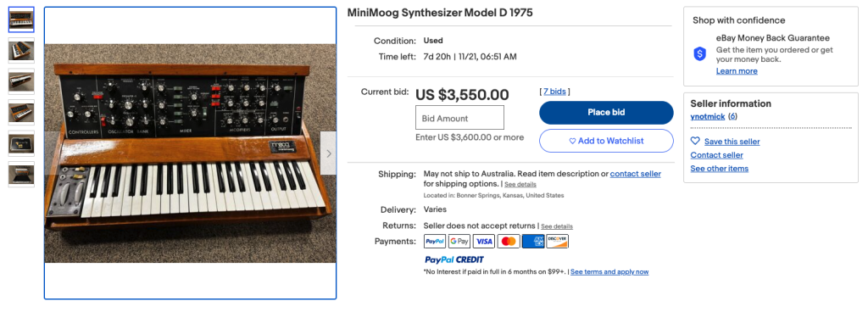Open the 7 bids link
This screenshot has width=868, height=312.
pyautogui.click(x=554, y=92)
